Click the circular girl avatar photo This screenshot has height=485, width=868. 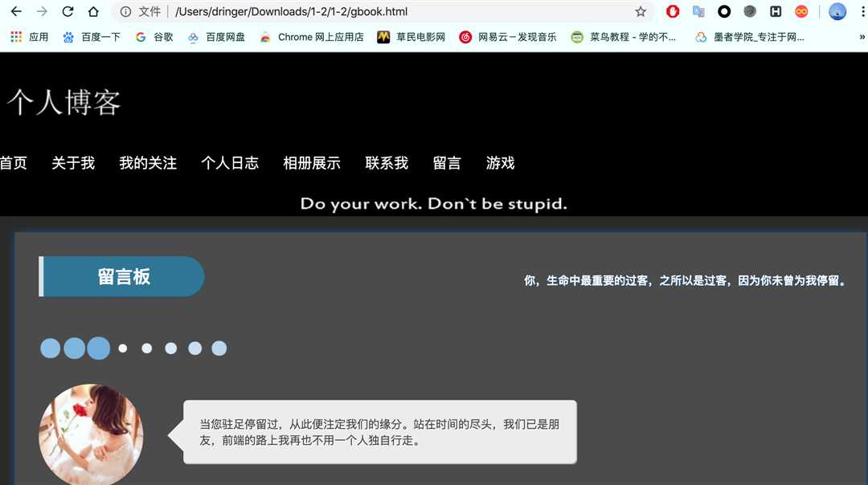coord(91,434)
